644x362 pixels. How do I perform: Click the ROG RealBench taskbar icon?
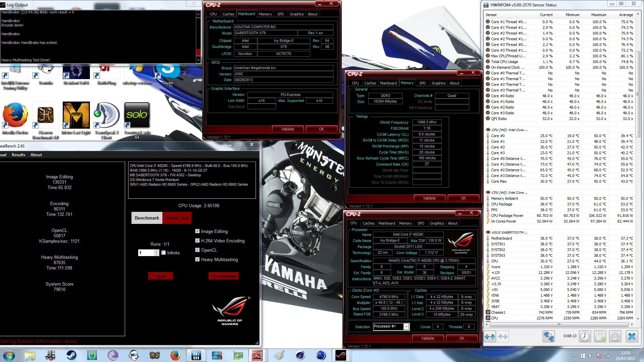341,355
